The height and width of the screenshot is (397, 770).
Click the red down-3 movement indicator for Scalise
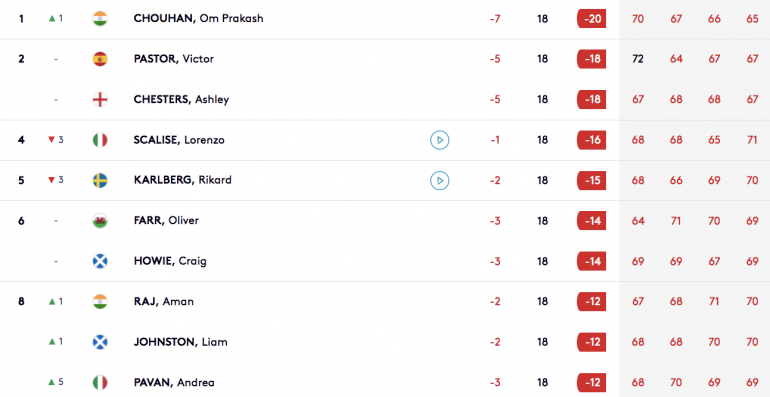pyautogui.click(x=55, y=140)
